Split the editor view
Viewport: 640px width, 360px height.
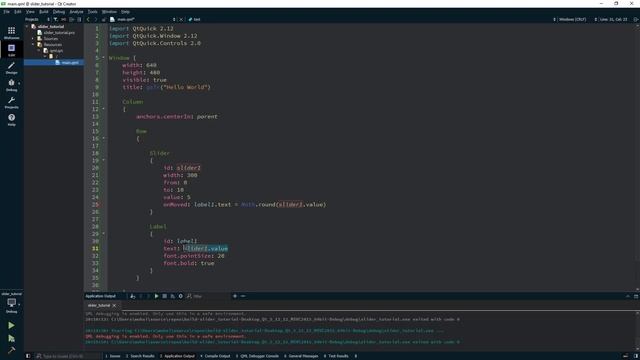[x=636, y=19]
